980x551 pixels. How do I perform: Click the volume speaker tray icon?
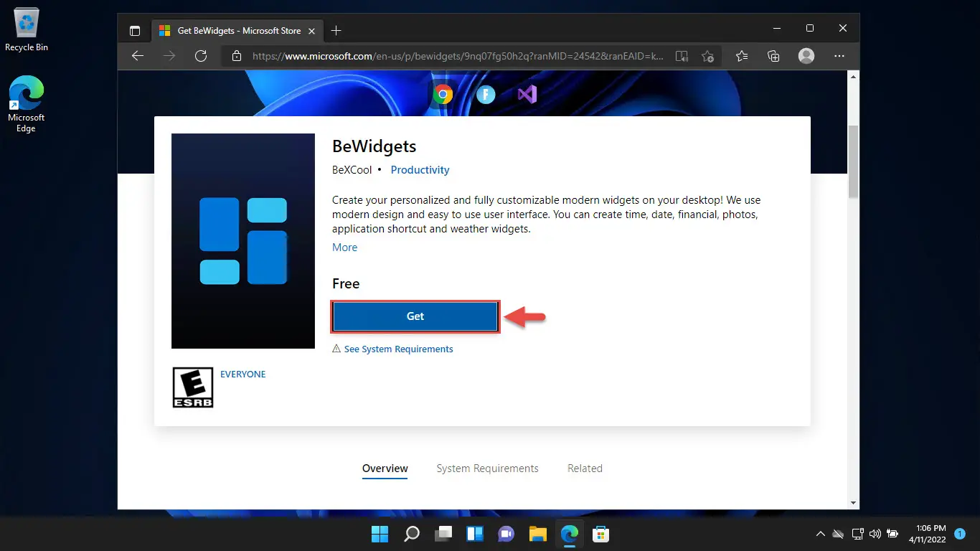tap(875, 534)
